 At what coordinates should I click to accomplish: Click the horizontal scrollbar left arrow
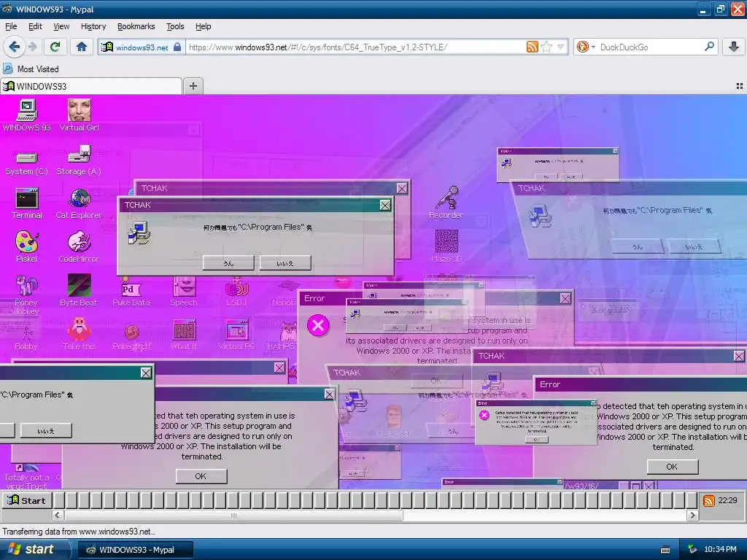[57, 516]
